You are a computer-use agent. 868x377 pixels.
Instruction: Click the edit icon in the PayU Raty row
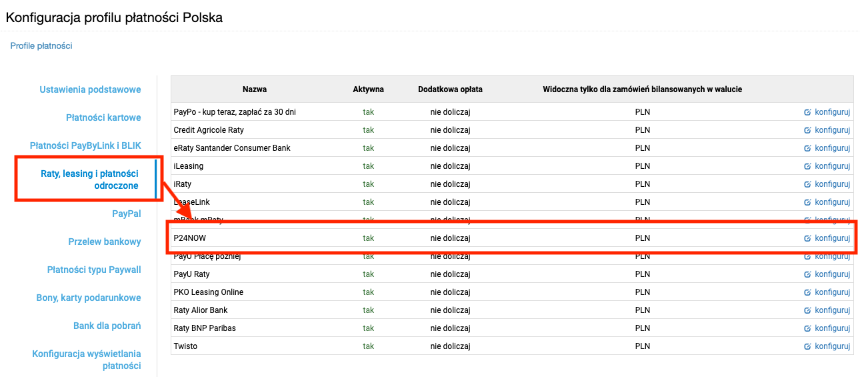click(x=807, y=274)
